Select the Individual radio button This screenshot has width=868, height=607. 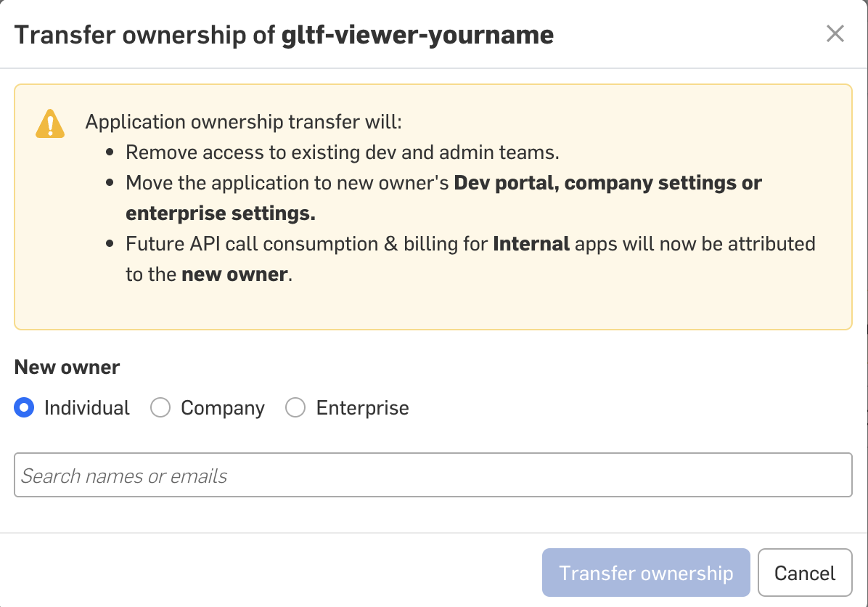[25, 408]
